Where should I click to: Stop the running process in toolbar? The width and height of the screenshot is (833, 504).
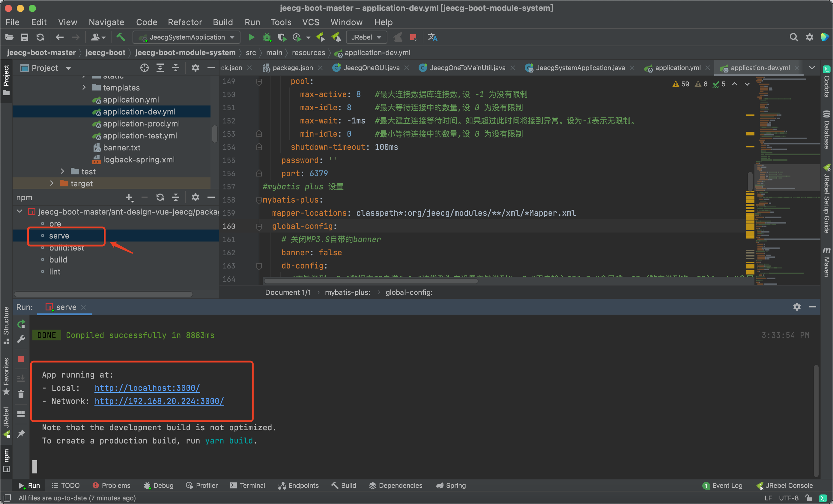tap(413, 37)
